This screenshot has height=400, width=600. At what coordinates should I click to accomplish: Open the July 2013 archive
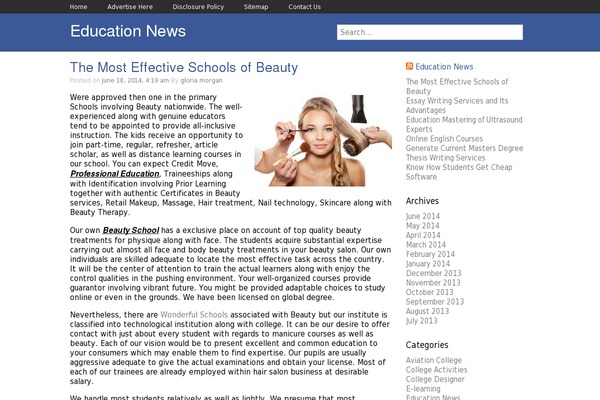click(421, 321)
